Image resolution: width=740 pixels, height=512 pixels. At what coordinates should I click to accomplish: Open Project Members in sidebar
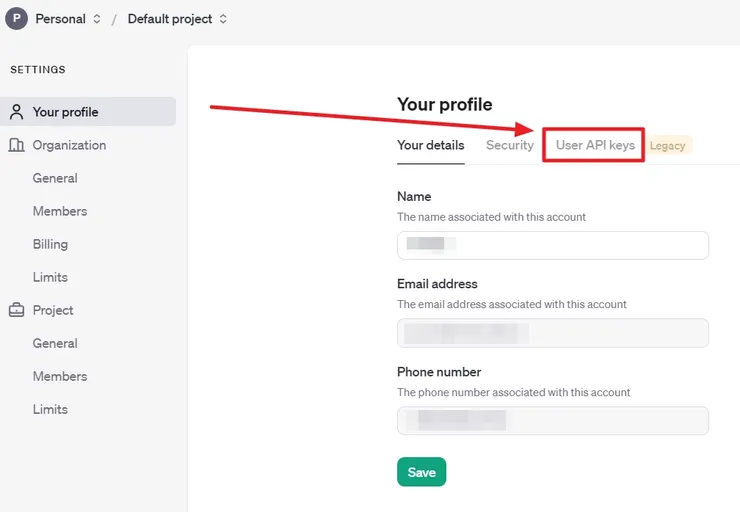[x=60, y=376]
